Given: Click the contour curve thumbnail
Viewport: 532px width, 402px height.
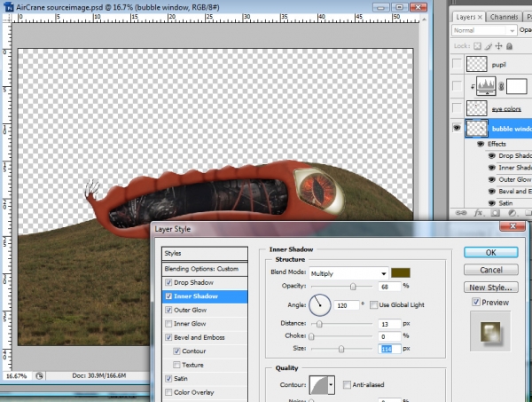Looking at the screenshot, I should (x=318, y=385).
